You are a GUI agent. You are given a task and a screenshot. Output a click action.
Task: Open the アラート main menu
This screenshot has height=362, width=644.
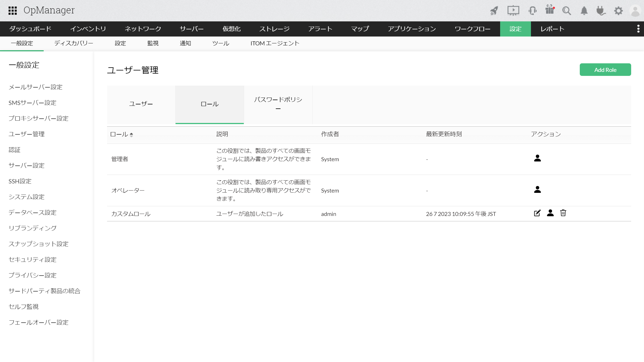[320, 29]
